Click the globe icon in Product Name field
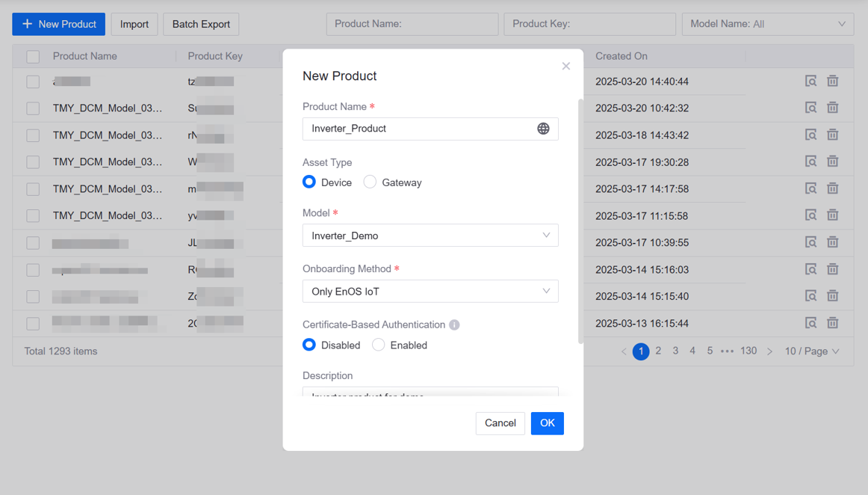The image size is (868, 495). point(543,129)
